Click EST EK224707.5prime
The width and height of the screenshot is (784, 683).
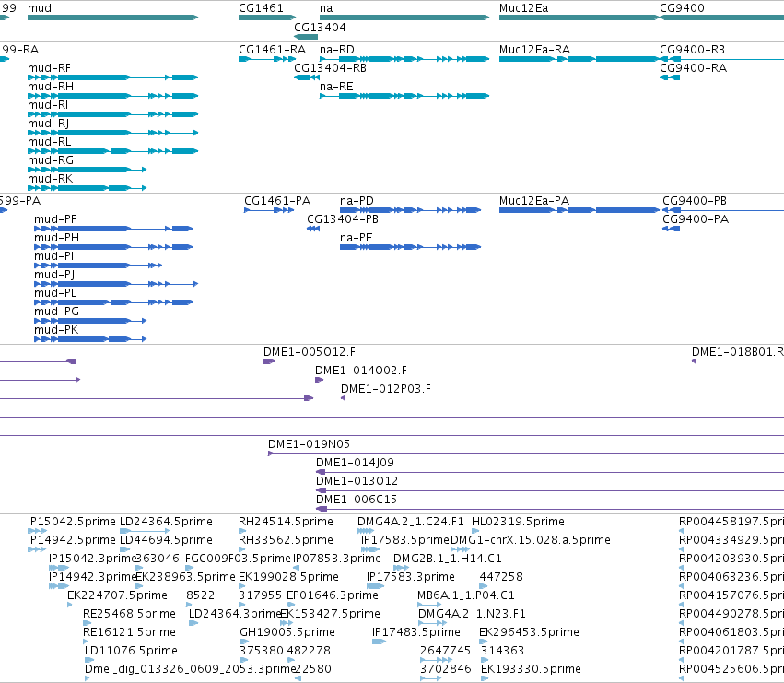(x=70, y=605)
